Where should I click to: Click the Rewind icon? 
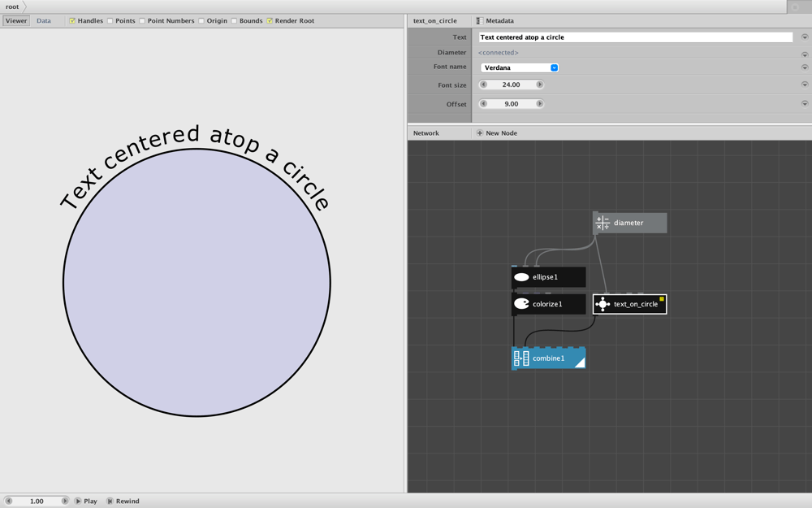[x=110, y=501]
